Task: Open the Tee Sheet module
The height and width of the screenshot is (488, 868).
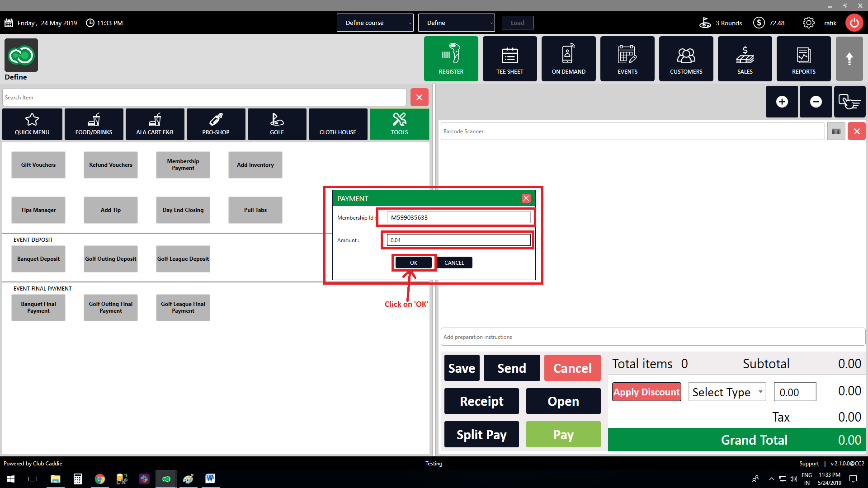Action: (509, 59)
